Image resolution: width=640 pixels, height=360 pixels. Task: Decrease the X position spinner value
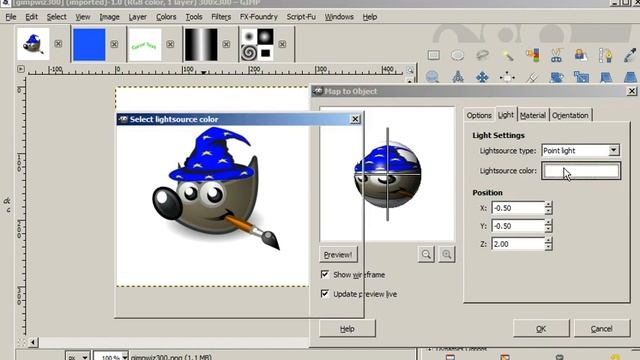549,211
